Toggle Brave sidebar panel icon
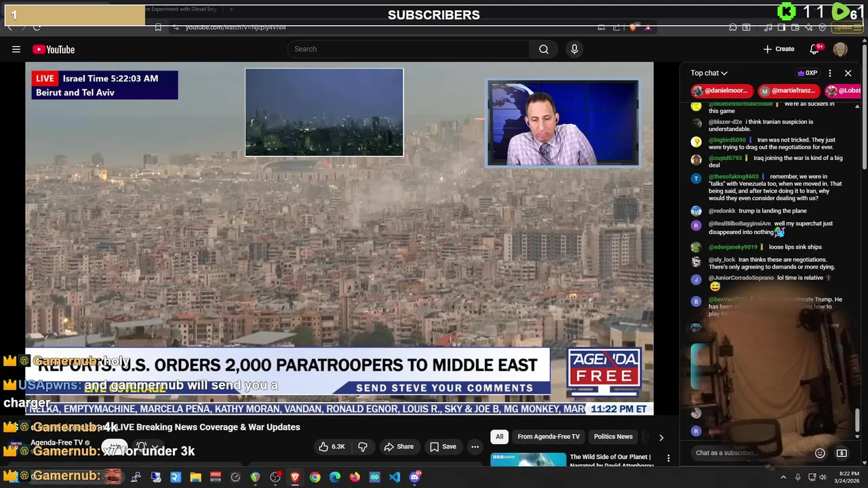The height and width of the screenshot is (488, 868). (781, 27)
